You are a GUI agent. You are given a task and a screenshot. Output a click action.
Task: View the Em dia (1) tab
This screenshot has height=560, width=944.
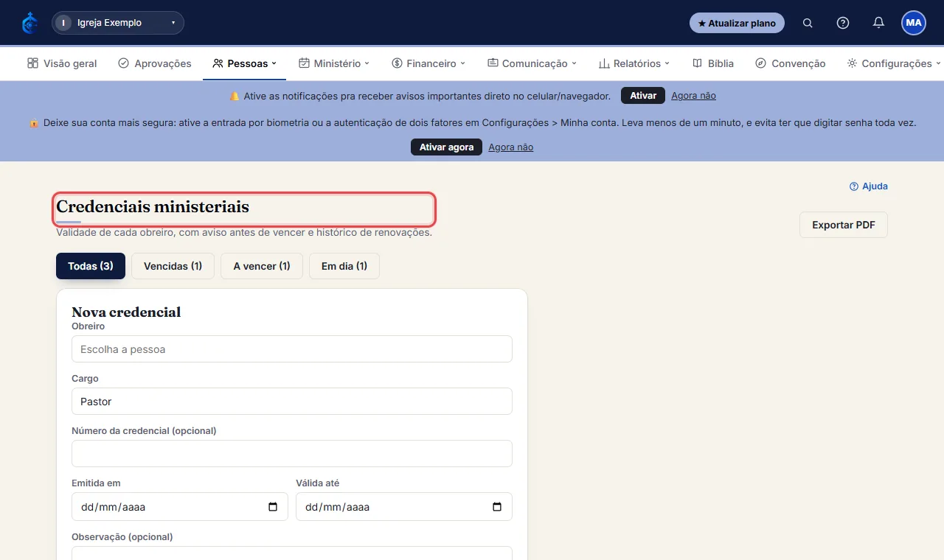[344, 266]
